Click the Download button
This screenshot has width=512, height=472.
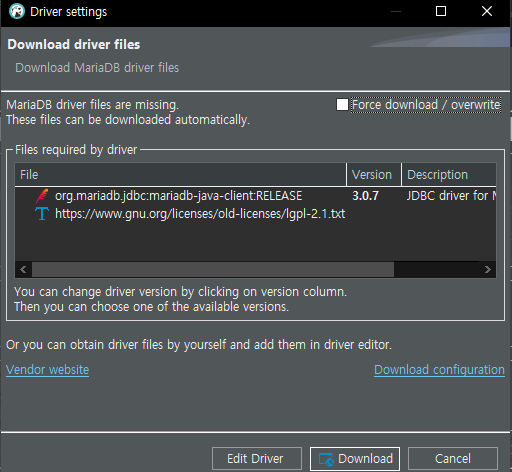(355, 459)
